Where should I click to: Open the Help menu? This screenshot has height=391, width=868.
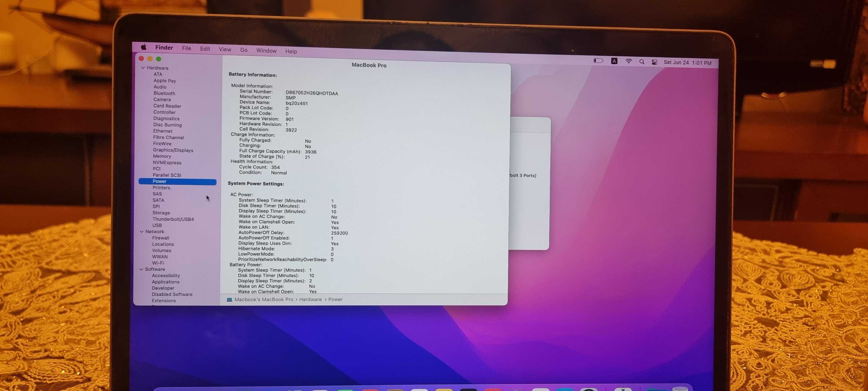point(291,51)
